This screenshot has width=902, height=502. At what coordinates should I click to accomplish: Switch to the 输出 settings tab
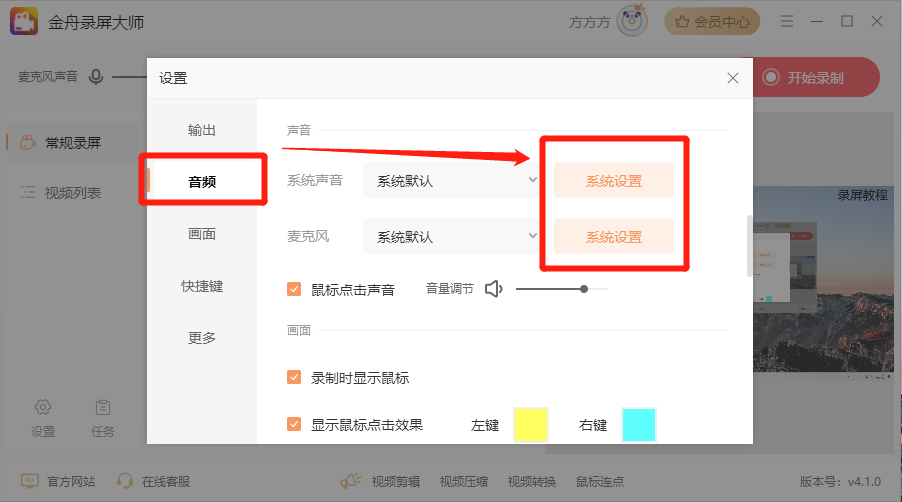click(x=202, y=130)
